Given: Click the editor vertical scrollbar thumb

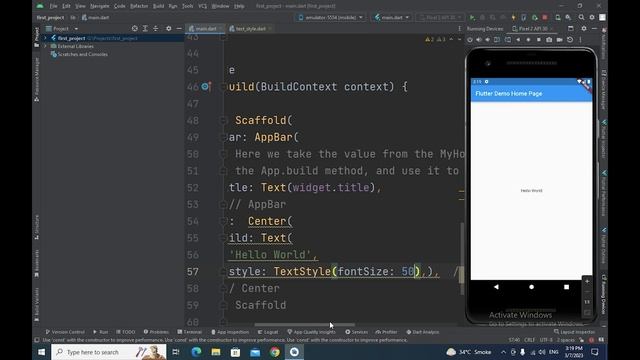Looking at the screenshot, I should (x=462, y=259).
